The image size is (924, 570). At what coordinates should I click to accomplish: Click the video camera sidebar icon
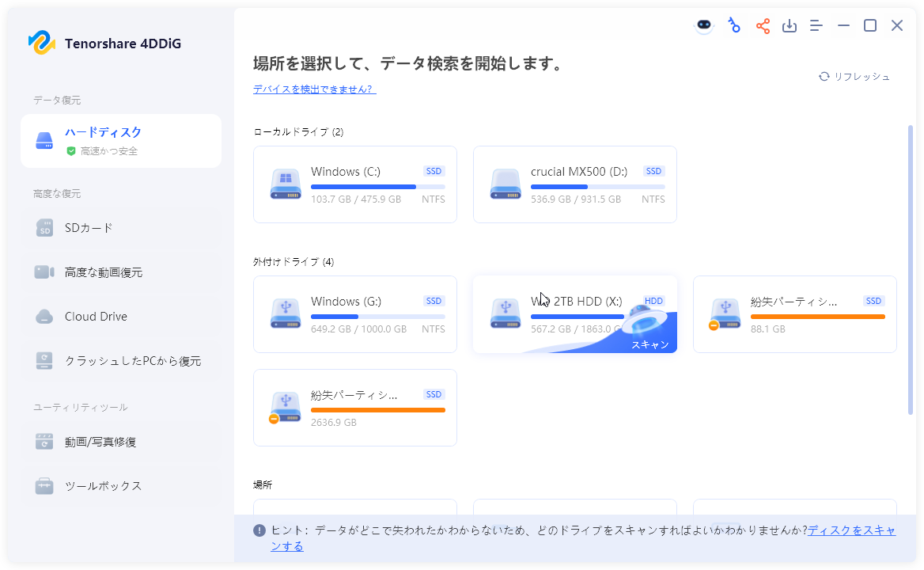(45, 272)
